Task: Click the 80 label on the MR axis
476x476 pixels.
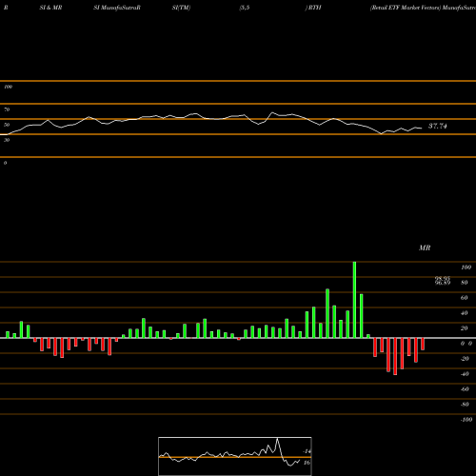Action: pos(465,283)
